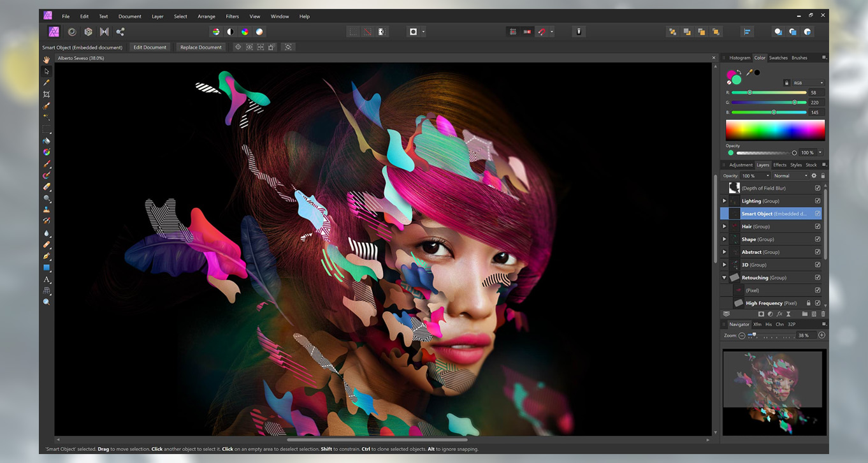Expand the Shape group

tap(724, 239)
